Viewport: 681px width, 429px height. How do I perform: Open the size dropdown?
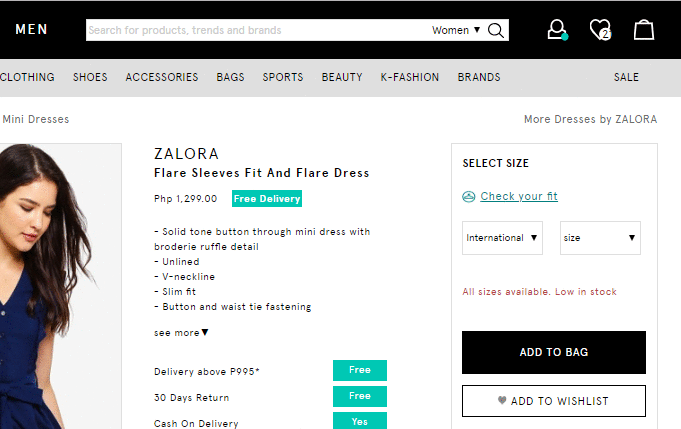click(600, 238)
